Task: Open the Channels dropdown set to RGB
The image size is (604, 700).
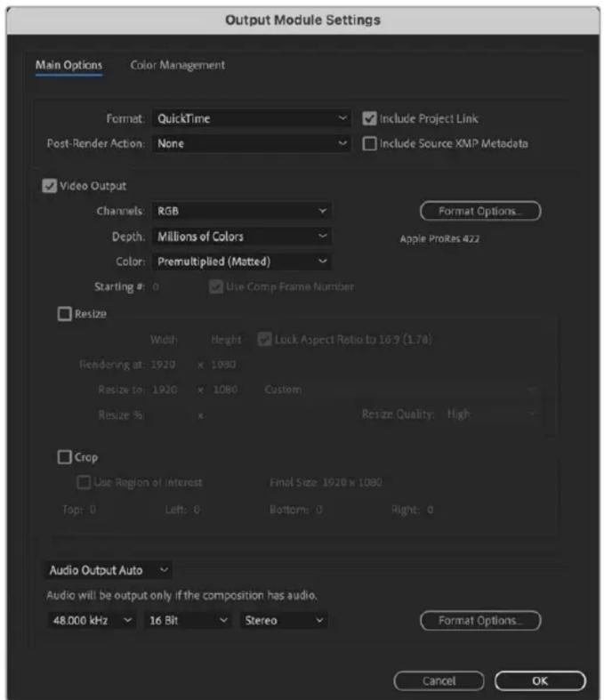Action: [x=241, y=211]
